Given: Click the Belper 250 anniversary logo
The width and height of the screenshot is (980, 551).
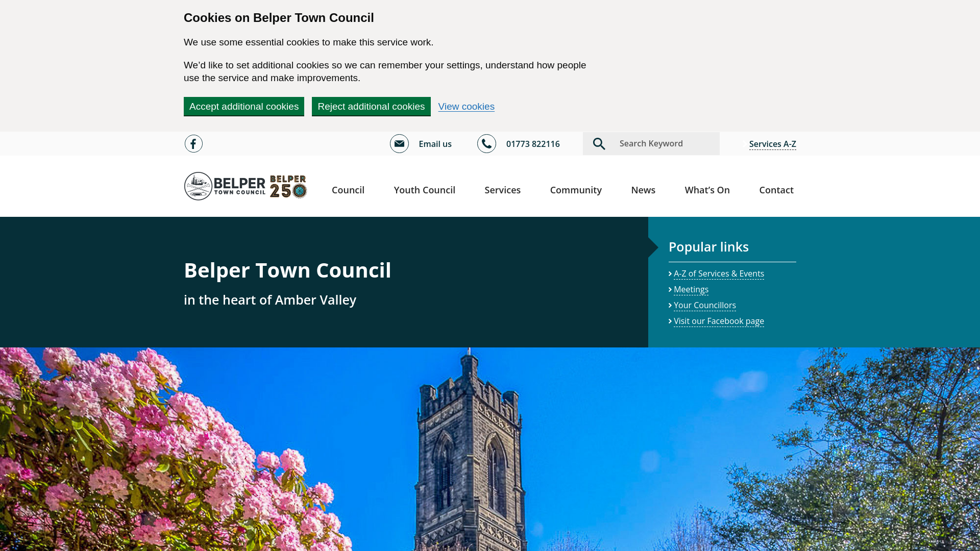Looking at the screenshot, I should (288, 187).
